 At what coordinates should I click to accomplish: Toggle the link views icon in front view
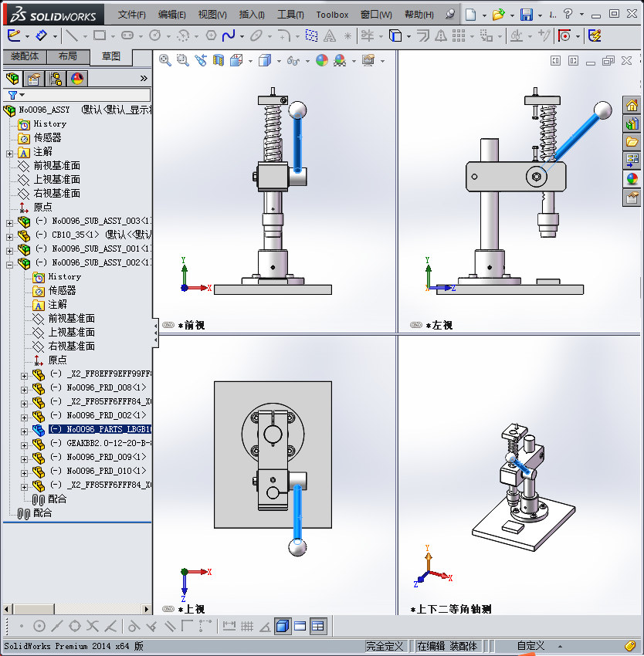168,325
